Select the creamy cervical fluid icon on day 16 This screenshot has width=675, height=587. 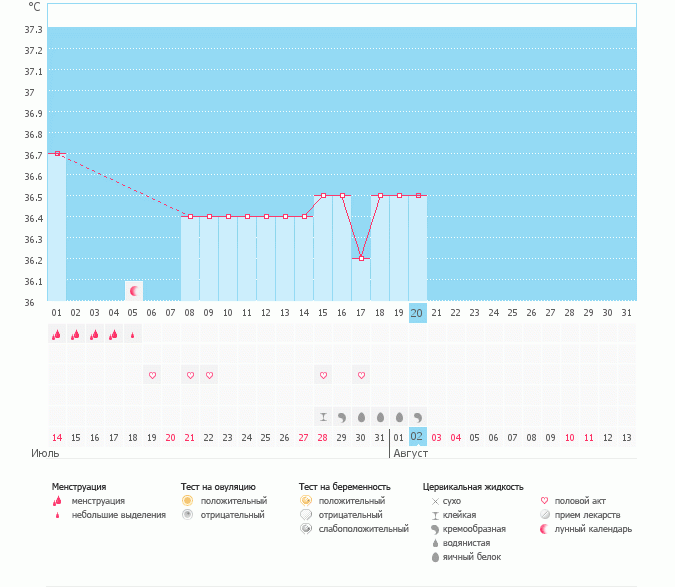point(342,416)
